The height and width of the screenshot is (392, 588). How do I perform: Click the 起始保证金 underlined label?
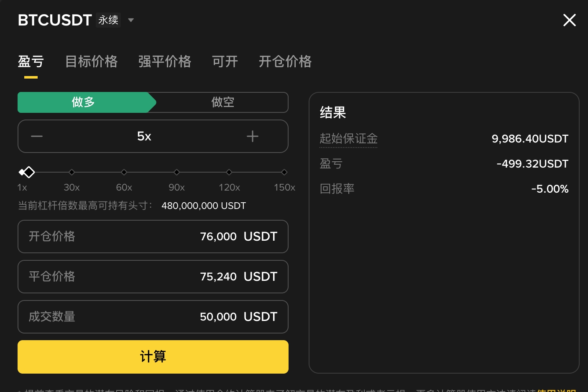[x=349, y=139]
